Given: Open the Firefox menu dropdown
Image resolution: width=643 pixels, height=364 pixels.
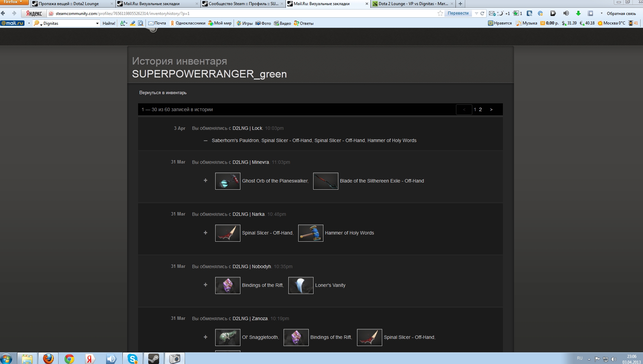Looking at the screenshot, I should (14, 2).
